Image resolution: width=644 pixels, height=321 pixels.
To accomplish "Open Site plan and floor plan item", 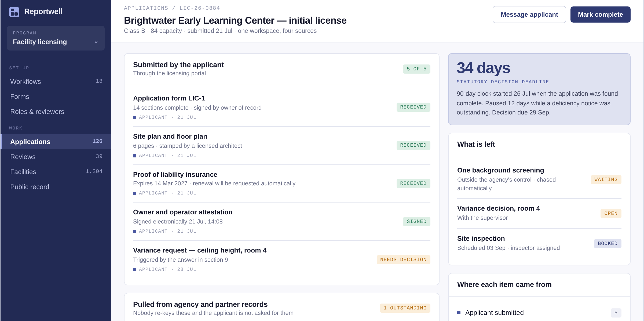I will tap(281, 146).
